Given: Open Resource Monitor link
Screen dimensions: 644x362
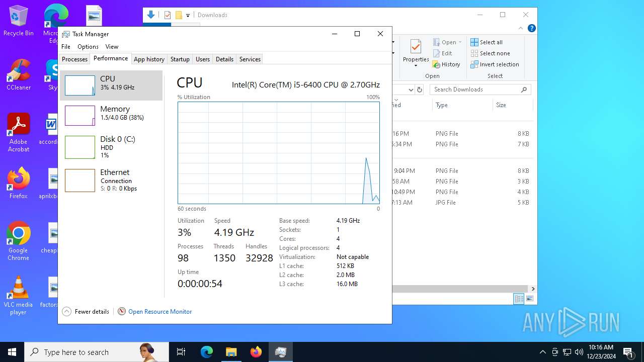Looking at the screenshot, I should point(160,312).
